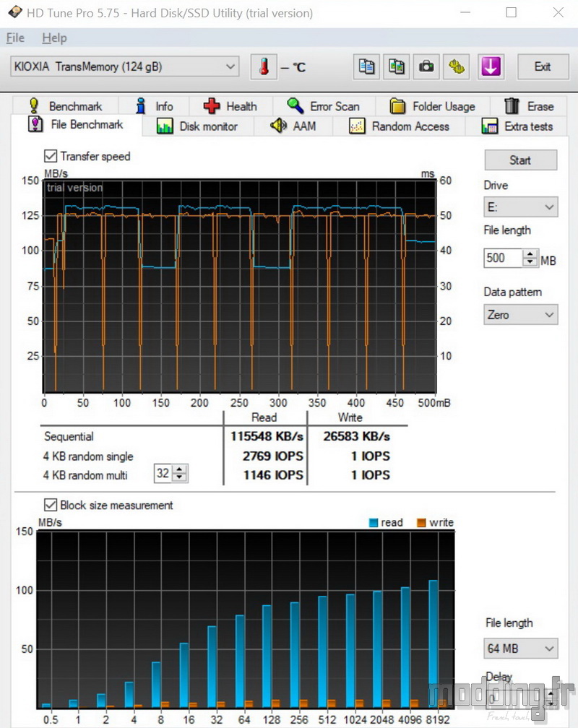Click the blue read legend swatch
578x728 pixels.
pos(373,523)
